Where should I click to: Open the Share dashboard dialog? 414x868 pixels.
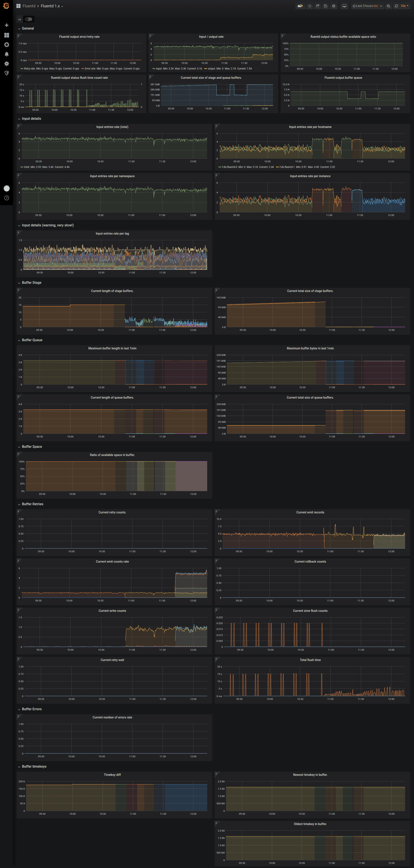point(317,6)
